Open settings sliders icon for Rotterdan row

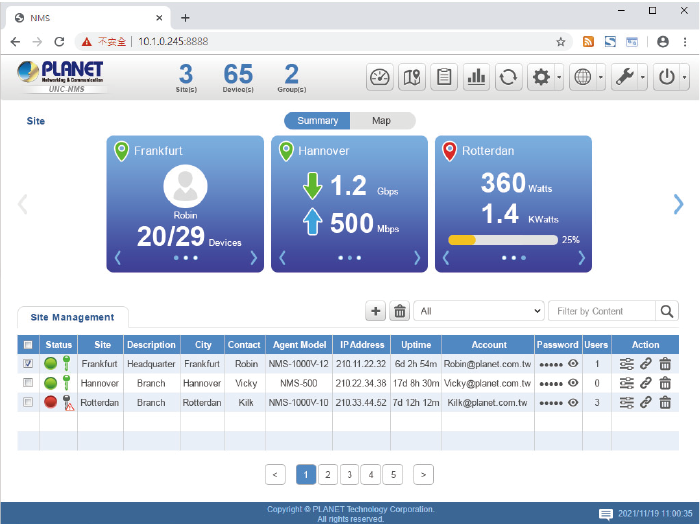627,402
